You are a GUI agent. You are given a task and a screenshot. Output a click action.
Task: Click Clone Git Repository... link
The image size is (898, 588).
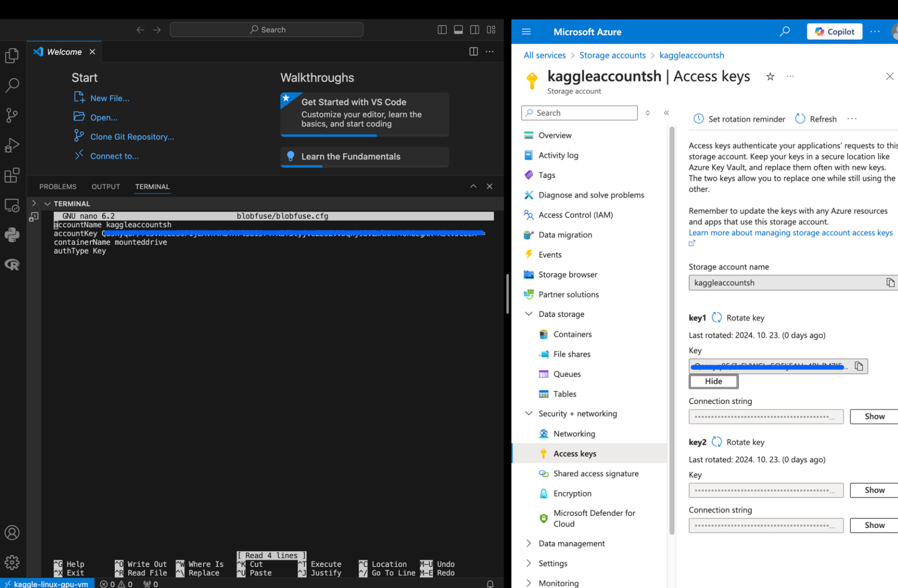[x=132, y=136]
